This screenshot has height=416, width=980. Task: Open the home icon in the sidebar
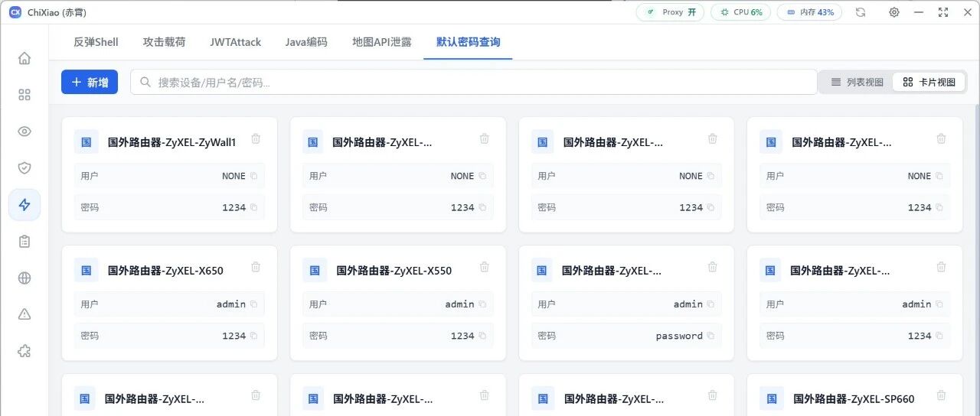(24, 58)
